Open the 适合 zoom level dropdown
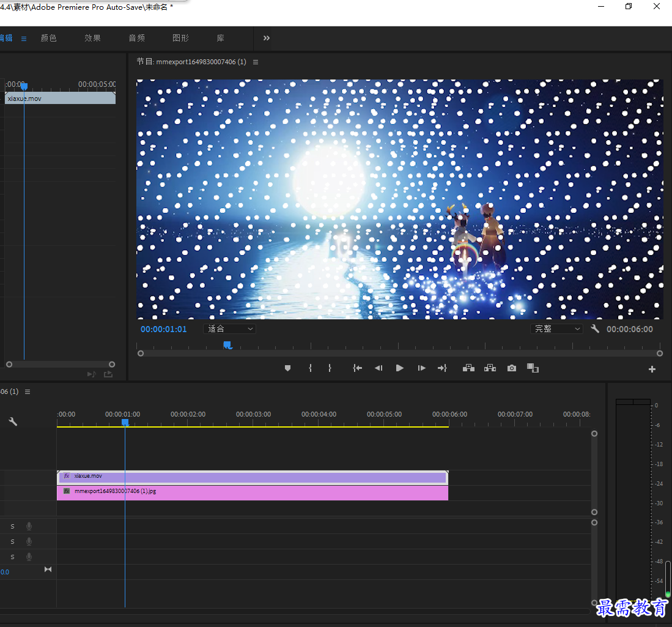672x627 pixels. point(230,329)
